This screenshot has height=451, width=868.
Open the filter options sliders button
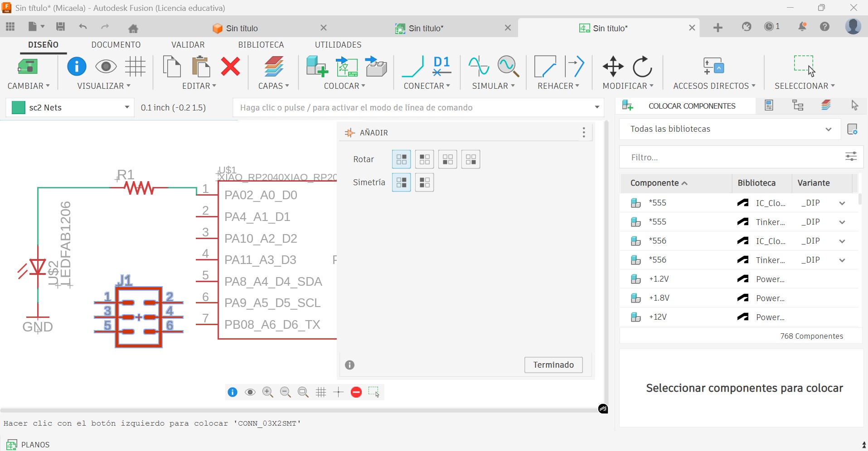click(x=851, y=157)
